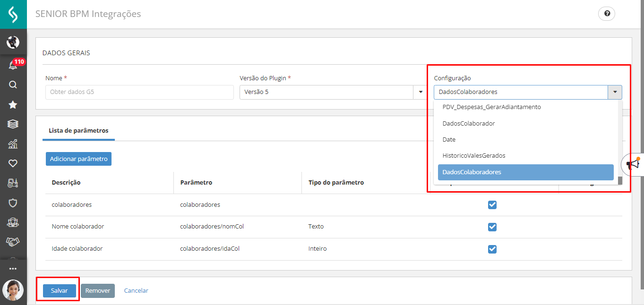644x305 pixels.
Task: Open the growth chart sidebar icon
Action: pyautogui.click(x=13, y=144)
